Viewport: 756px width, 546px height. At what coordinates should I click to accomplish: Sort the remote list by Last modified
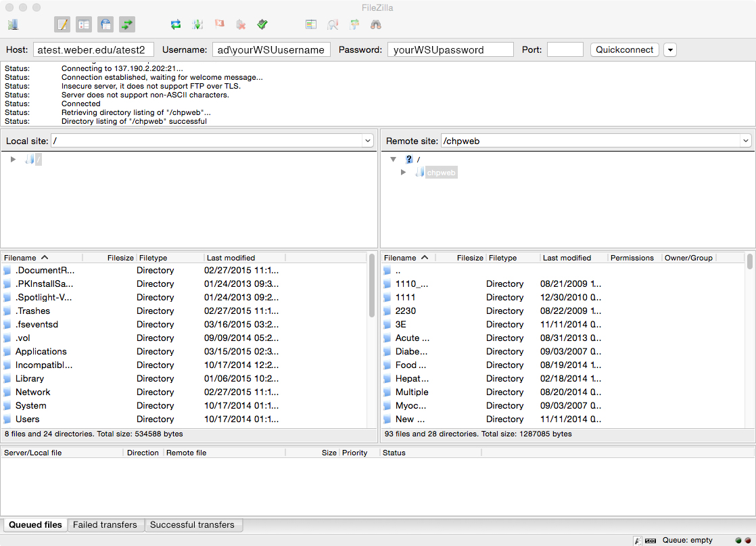(x=567, y=258)
